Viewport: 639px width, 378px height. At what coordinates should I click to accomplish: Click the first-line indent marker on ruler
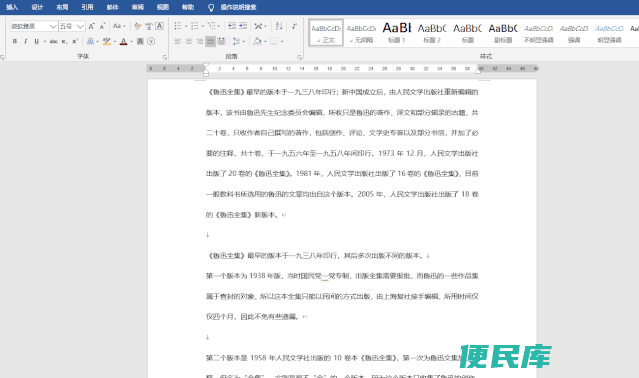[x=206, y=66]
